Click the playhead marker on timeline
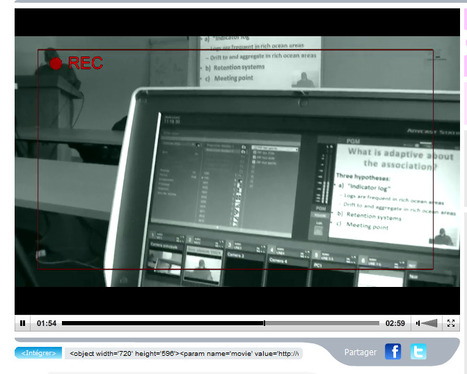 coord(264,323)
